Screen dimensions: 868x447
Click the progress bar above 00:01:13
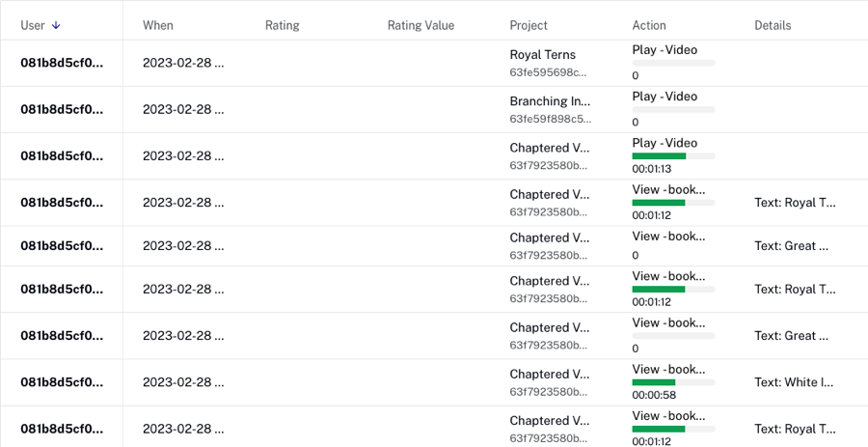[x=673, y=155]
